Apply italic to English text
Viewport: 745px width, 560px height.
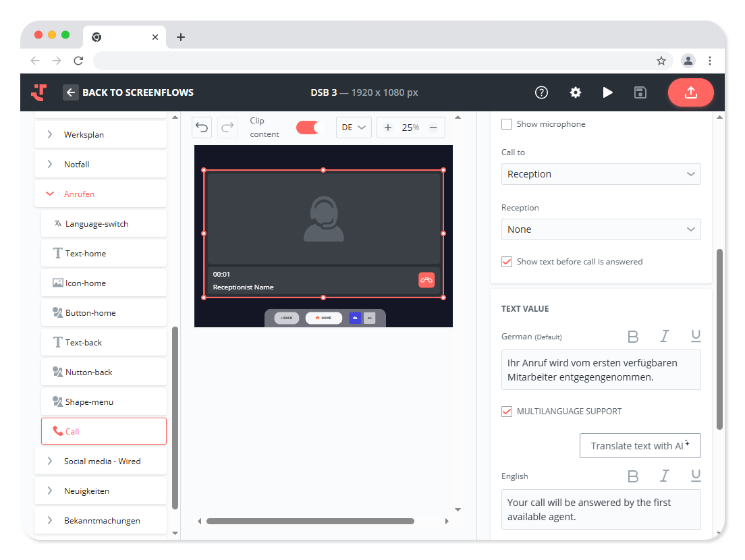[664, 476]
